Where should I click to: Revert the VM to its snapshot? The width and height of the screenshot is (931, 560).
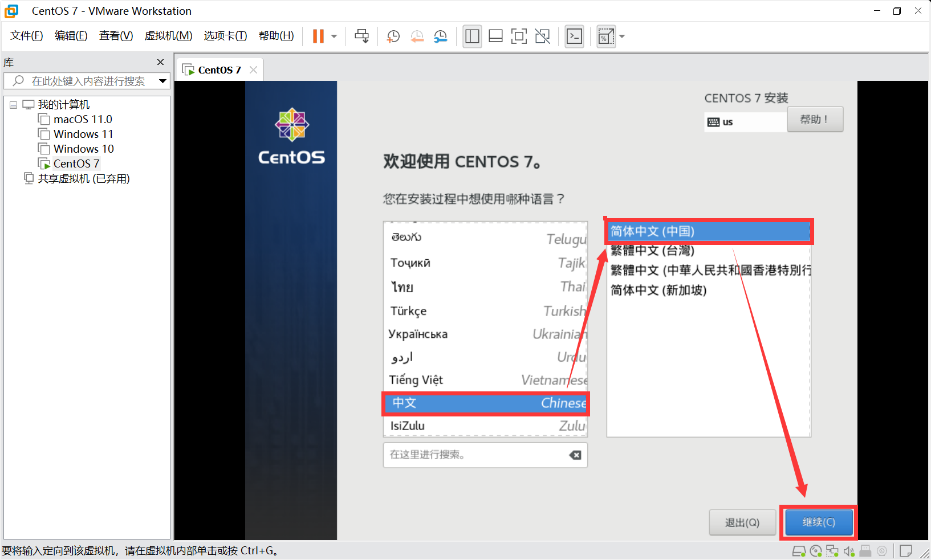tap(417, 36)
